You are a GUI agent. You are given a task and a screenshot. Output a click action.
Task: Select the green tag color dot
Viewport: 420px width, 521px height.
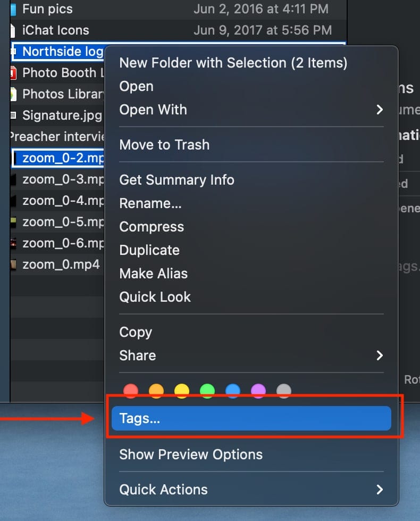pos(207,392)
